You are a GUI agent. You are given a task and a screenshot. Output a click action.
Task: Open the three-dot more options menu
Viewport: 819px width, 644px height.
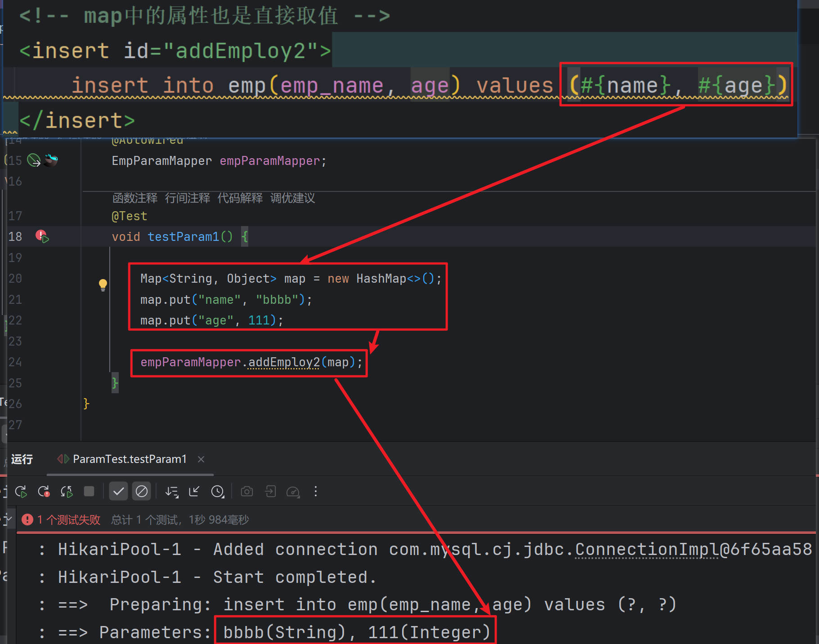click(x=316, y=492)
